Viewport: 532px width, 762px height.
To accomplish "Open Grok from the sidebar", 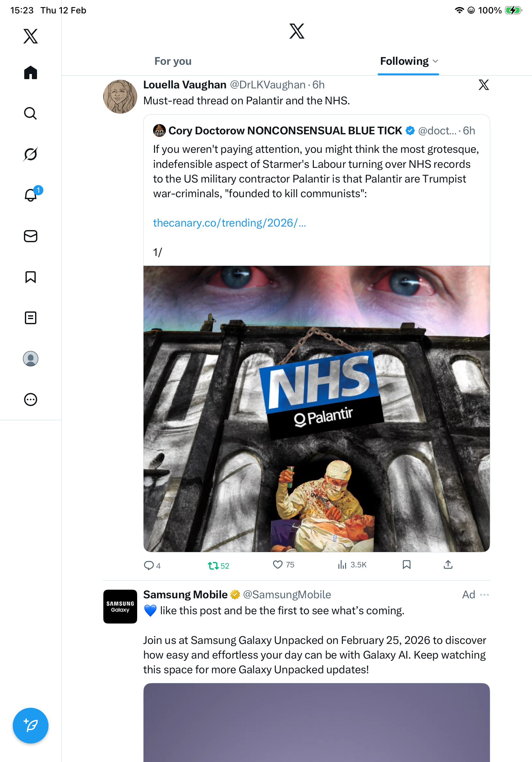I will tap(31, 154).
